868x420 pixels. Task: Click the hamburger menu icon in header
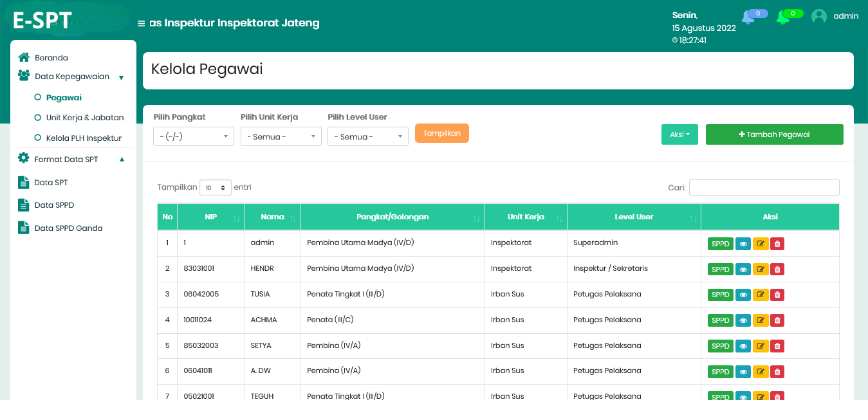click(141, 24)
